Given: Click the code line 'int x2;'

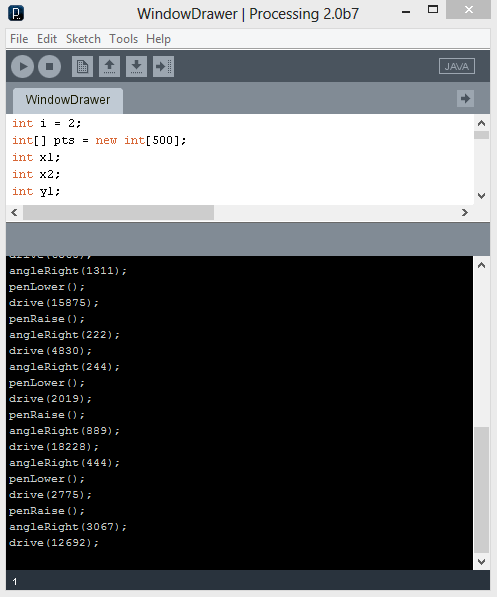Looking at the screenshot, I should [x=36, y=174].
